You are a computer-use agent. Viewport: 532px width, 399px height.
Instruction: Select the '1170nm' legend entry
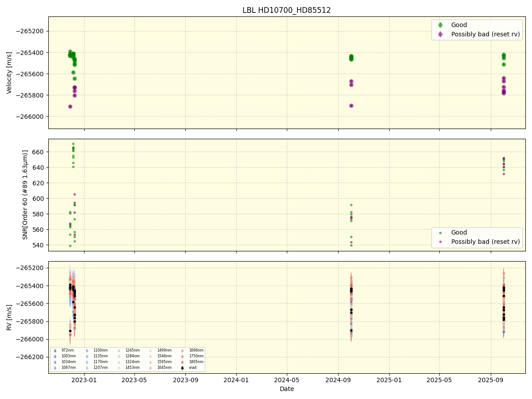(x=100, y=362)
